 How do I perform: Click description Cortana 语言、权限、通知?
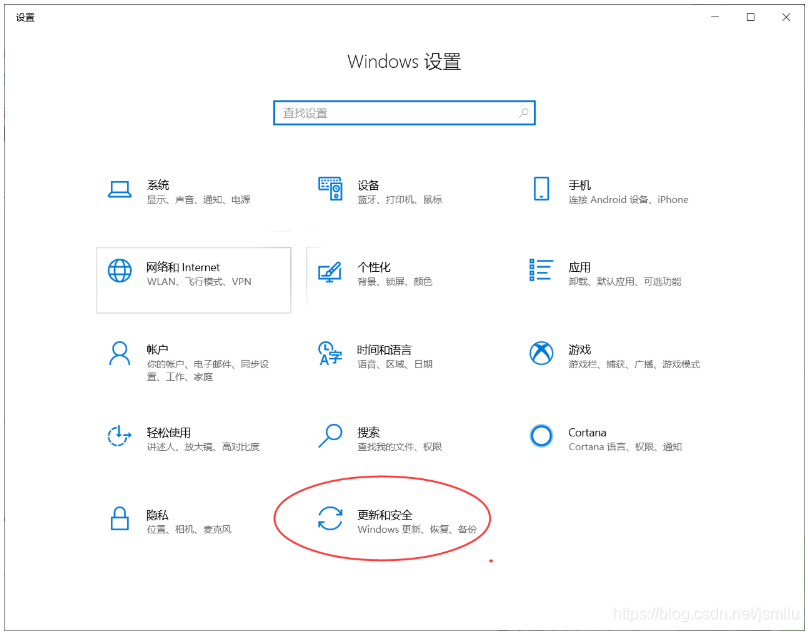(625, 446)
